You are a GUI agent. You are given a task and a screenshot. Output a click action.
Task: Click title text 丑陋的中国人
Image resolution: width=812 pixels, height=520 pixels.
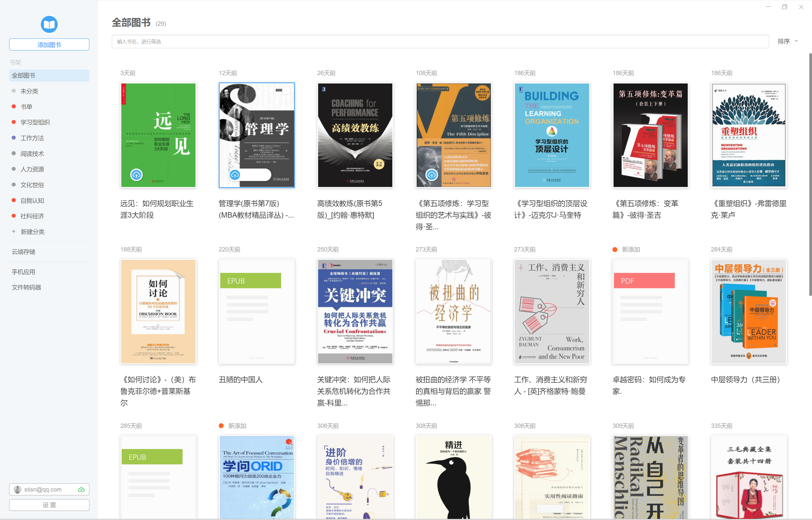240,380
